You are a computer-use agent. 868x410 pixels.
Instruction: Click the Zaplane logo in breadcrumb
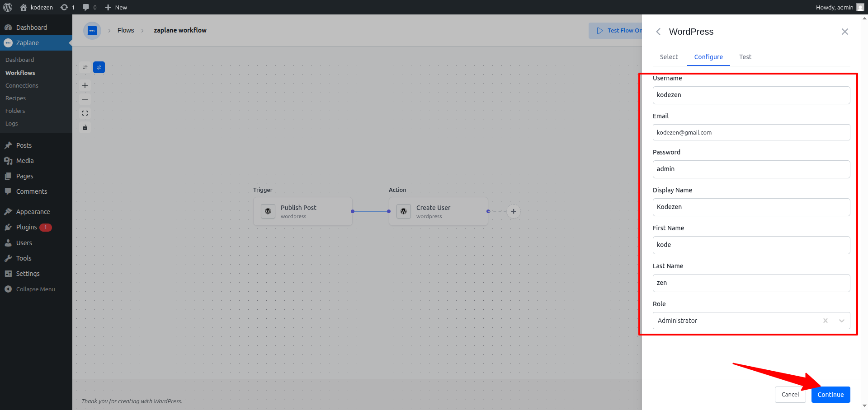point(92,31)
